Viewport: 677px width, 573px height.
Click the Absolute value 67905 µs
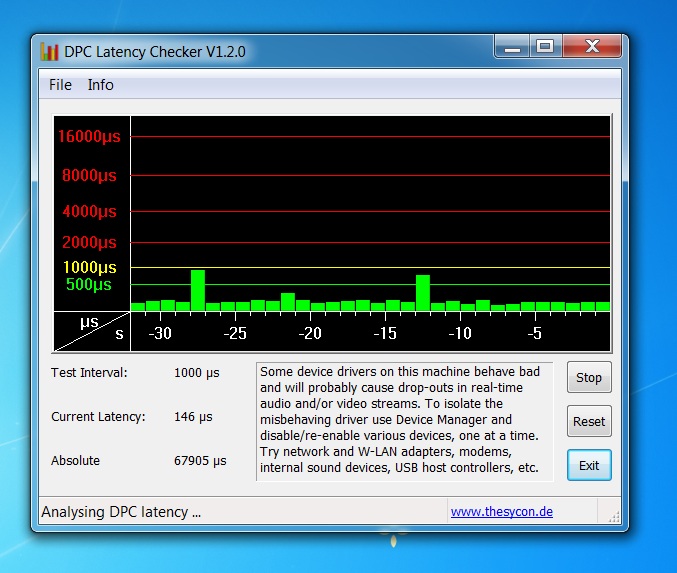[x=200, y=461]
